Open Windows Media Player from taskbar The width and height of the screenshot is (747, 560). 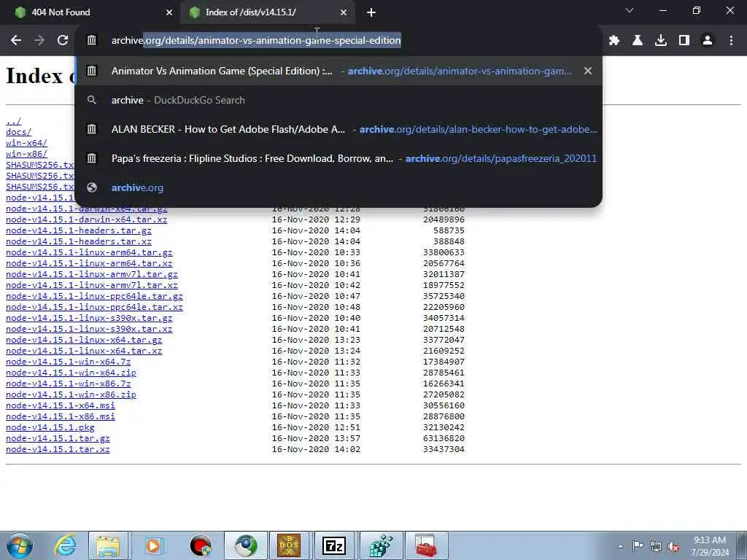click(x=154, y=545)
